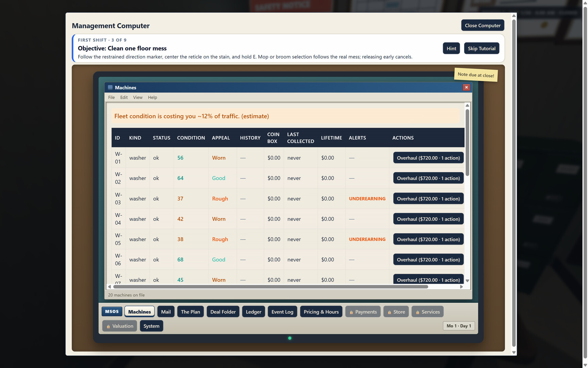Overhaul washer W-03 for $720
Viewport: 588px width, 368px height.
pos(428,199)
